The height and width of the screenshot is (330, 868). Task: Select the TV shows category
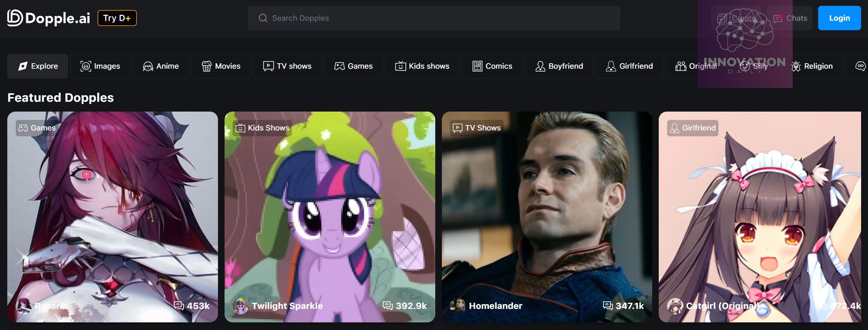(287, 66)
